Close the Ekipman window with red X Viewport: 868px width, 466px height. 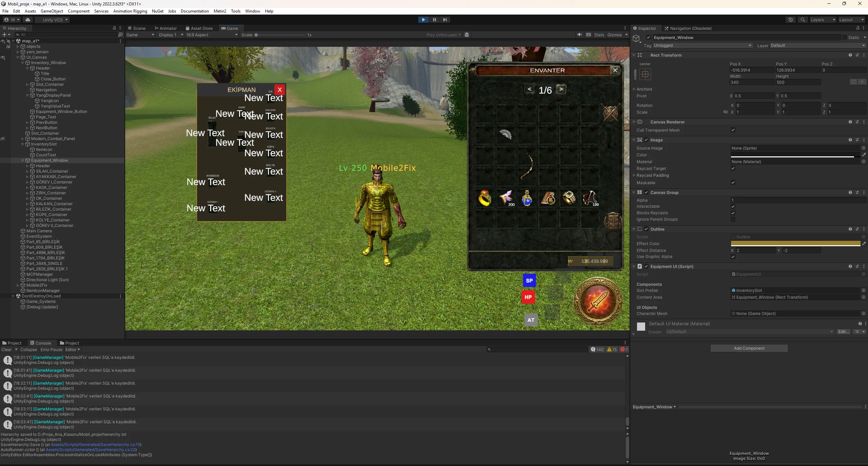click(279, 90)
